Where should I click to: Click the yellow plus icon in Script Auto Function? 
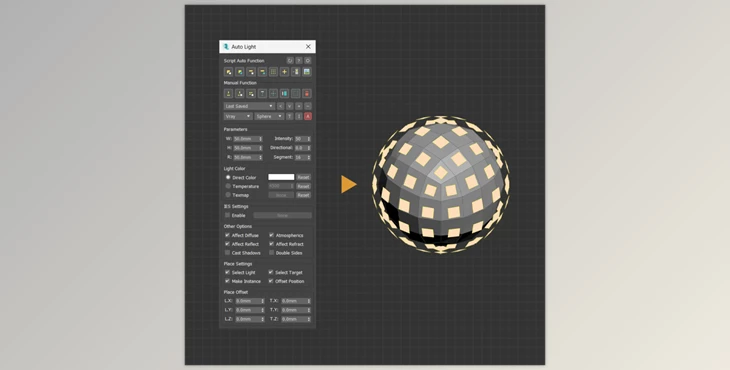[x=284, y=72]
